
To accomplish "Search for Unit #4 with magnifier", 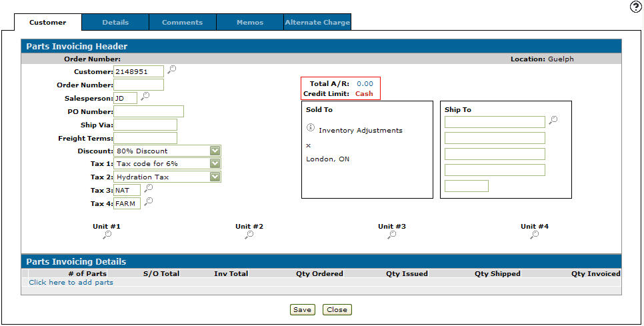I will click(535, 235).
